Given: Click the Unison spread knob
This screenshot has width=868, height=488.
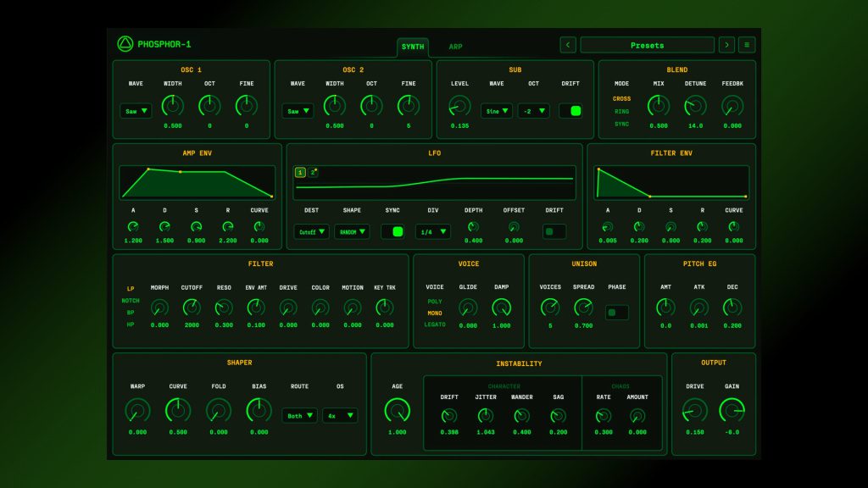Looking at the screenshot, I should (583, 308).
